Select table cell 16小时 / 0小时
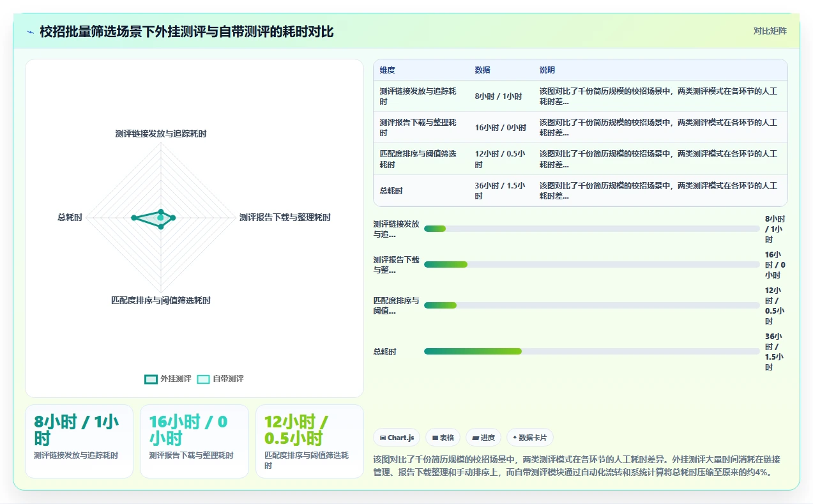This screenshot has height=504, width=813. coord(501,128)
